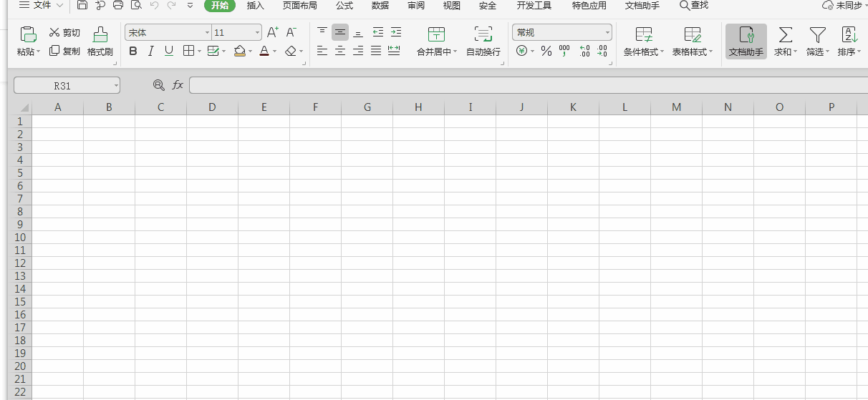Toggle middle vertical alignment
Screen dimensions: 868x400
coord(340,32)
